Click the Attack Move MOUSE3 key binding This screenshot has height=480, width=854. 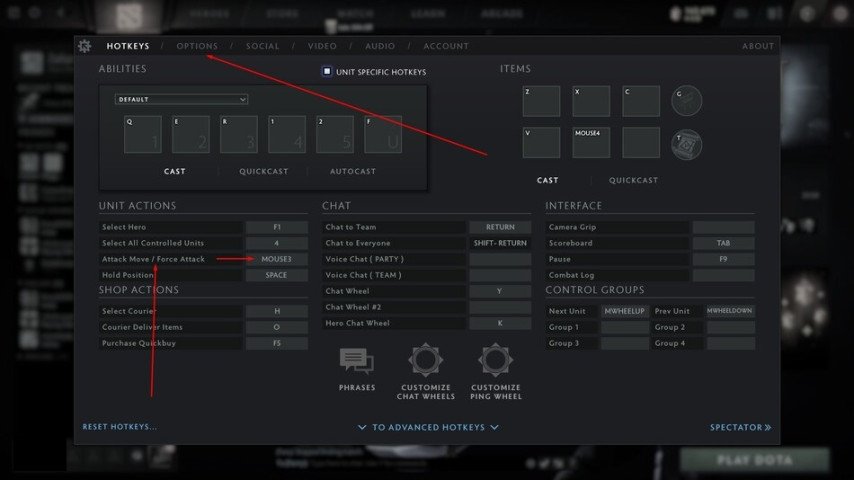(277, 259)
